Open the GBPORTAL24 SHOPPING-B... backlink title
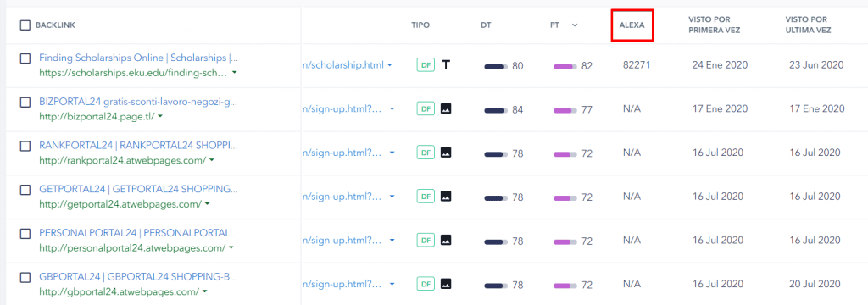This screenshot has height=305, width=868. (138, 277)
